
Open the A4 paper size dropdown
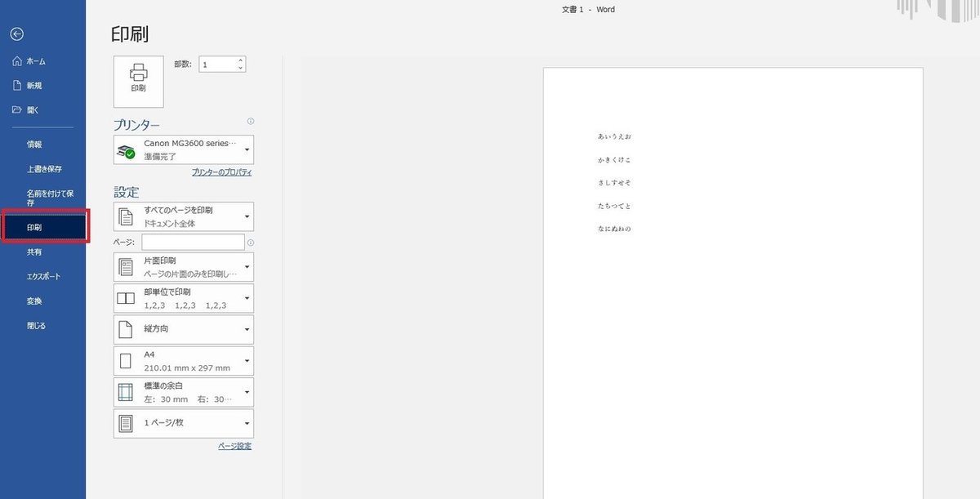click(x=184, y=361)
